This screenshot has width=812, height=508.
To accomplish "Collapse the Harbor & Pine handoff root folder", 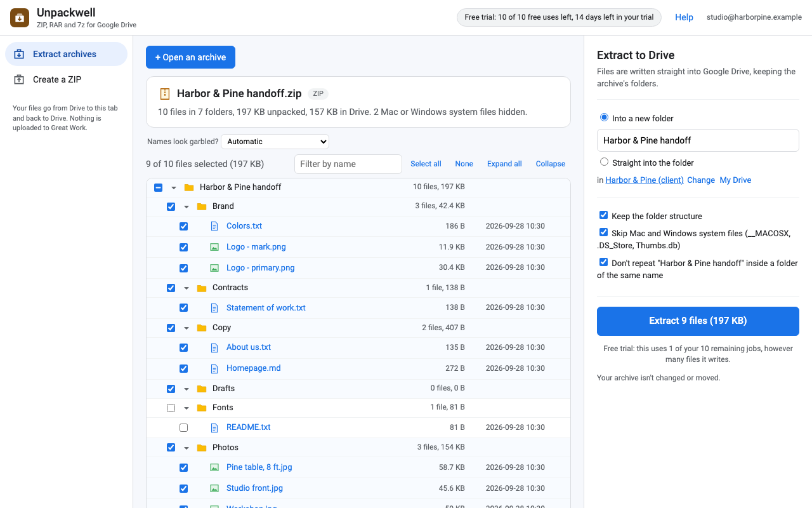I will (x=174, y=187).
